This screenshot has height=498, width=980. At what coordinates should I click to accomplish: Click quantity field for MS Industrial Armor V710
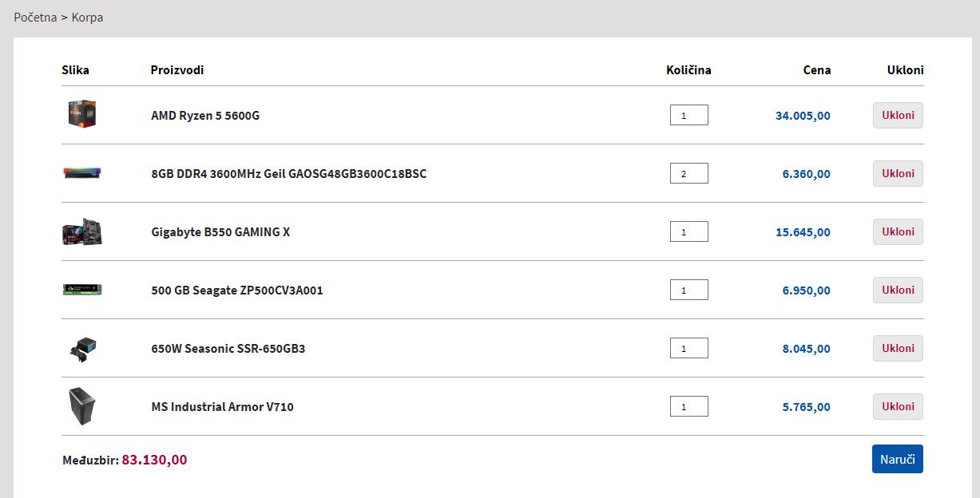[x=688, y=407]
